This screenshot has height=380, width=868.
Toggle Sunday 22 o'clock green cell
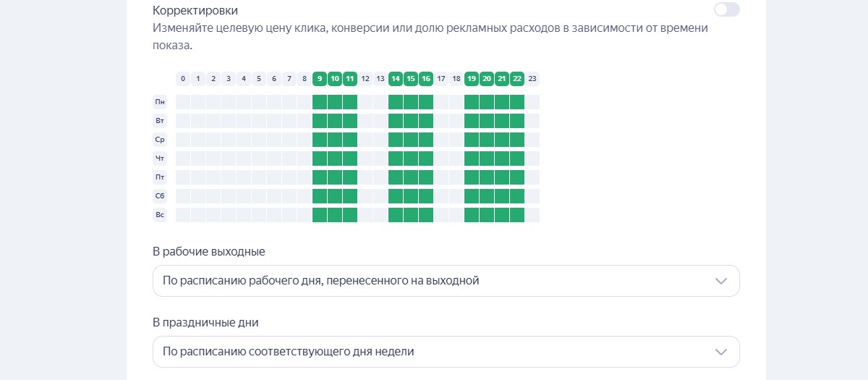coord(517,215)
